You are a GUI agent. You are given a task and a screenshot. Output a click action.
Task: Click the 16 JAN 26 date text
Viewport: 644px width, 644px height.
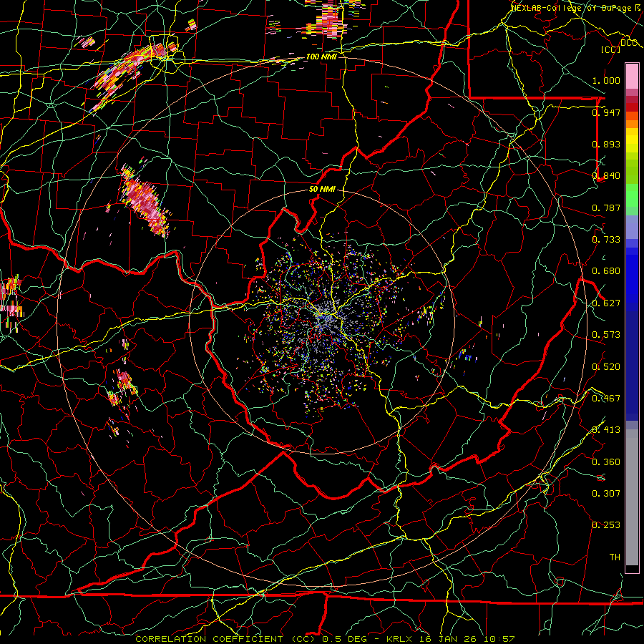[x=448, y=639]
